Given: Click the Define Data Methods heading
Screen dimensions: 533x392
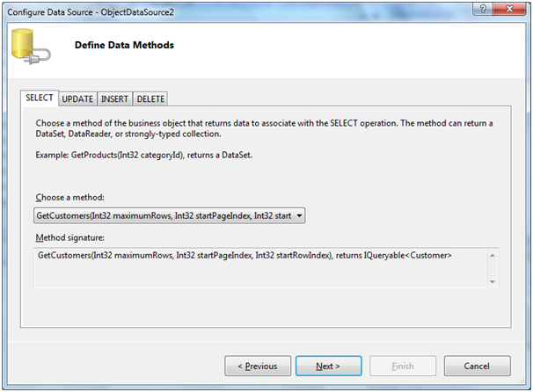Looking at the screenshot, I should coord(124,45).
